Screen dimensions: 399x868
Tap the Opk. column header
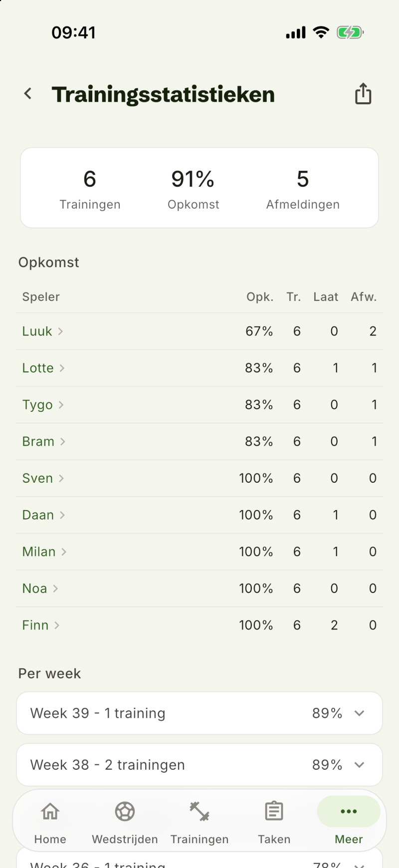tap(260, 297)
